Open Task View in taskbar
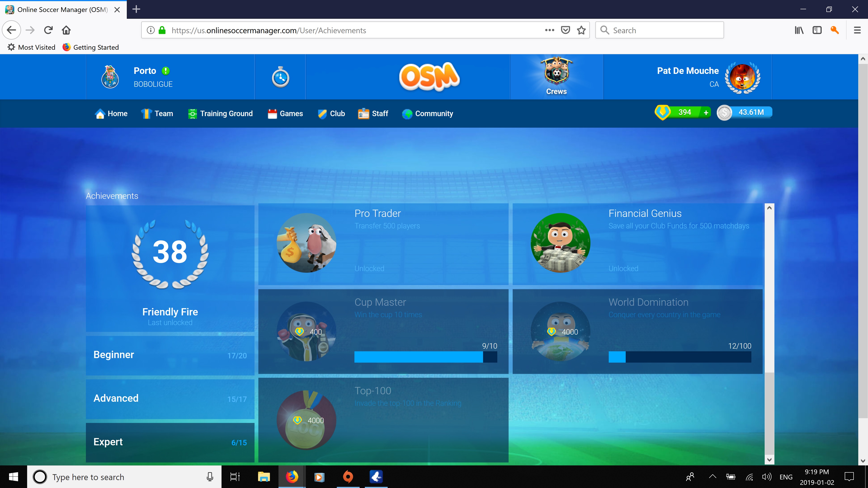The image size is (868, 488). click(235, 477)
